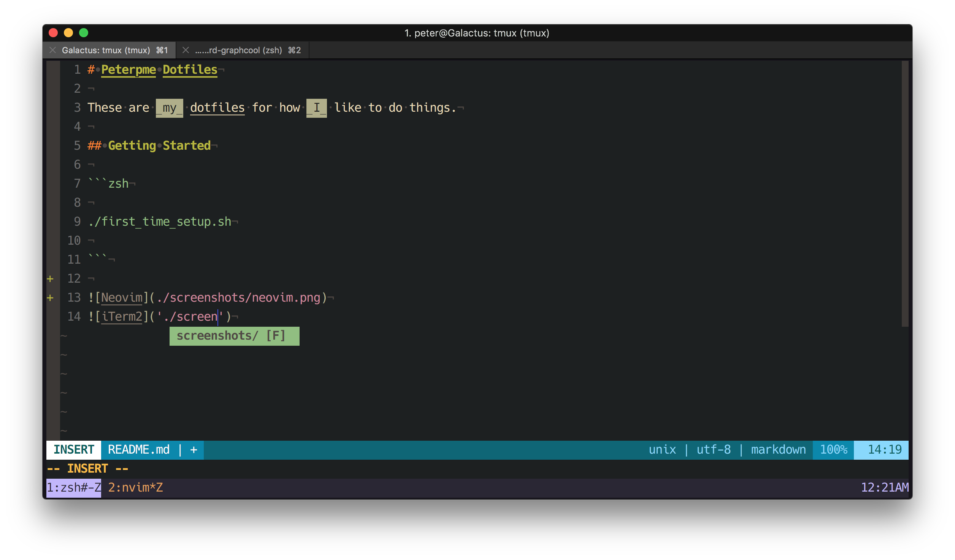Close the rd-graphcool zsh tab
Screen dimensions: 955x560
coord(186,50)
